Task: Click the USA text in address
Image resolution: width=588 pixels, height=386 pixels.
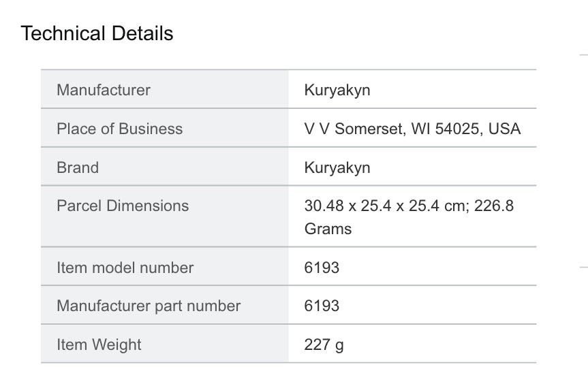Action: (x=504, y=129)
